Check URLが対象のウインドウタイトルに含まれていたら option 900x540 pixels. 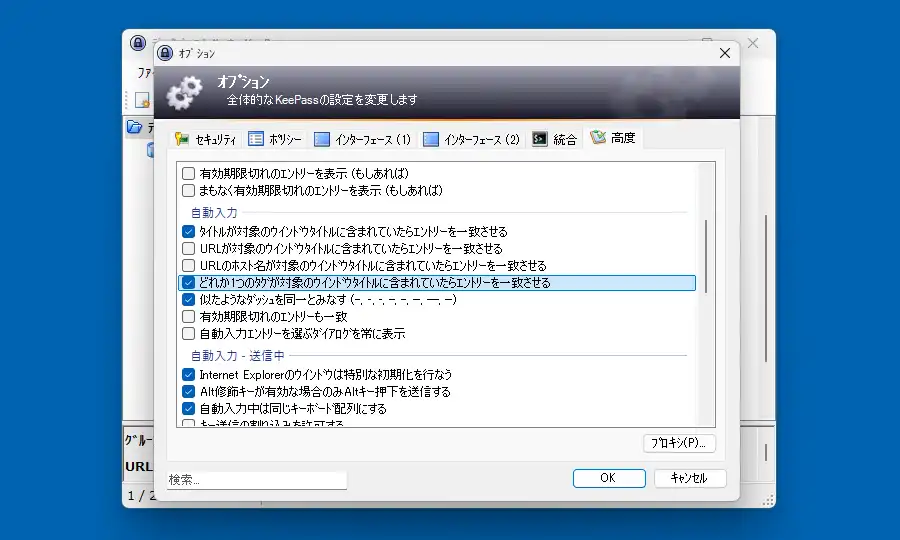click(x=188, y=248)
